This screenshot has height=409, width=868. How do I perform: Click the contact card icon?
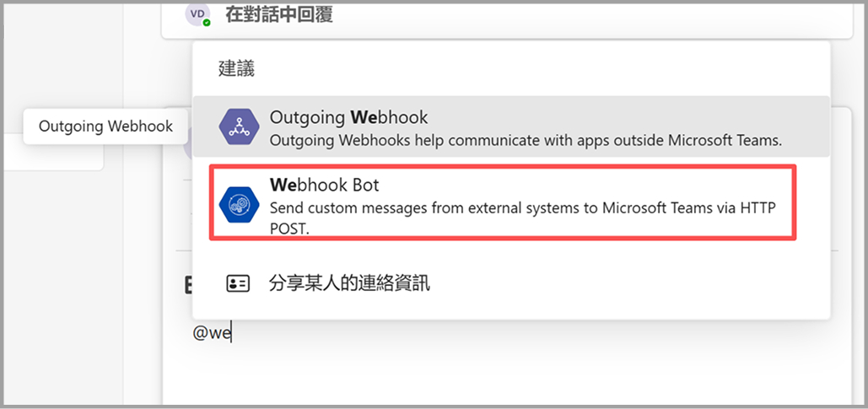239,283
